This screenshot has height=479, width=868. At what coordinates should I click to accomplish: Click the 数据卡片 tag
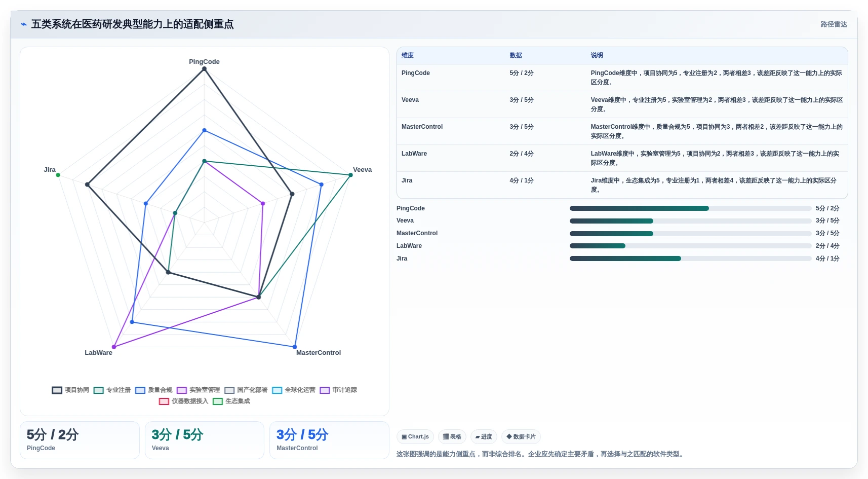tap(521, 436)
